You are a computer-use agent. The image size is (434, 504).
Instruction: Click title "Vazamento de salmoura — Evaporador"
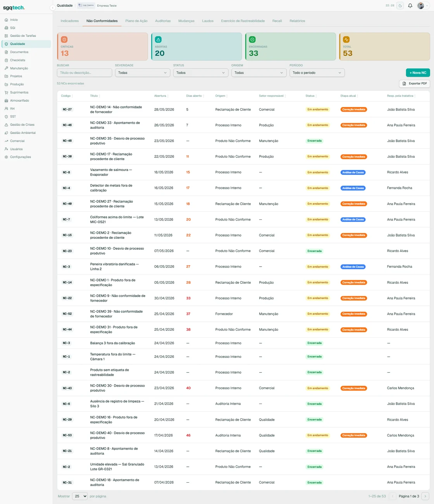111,172
